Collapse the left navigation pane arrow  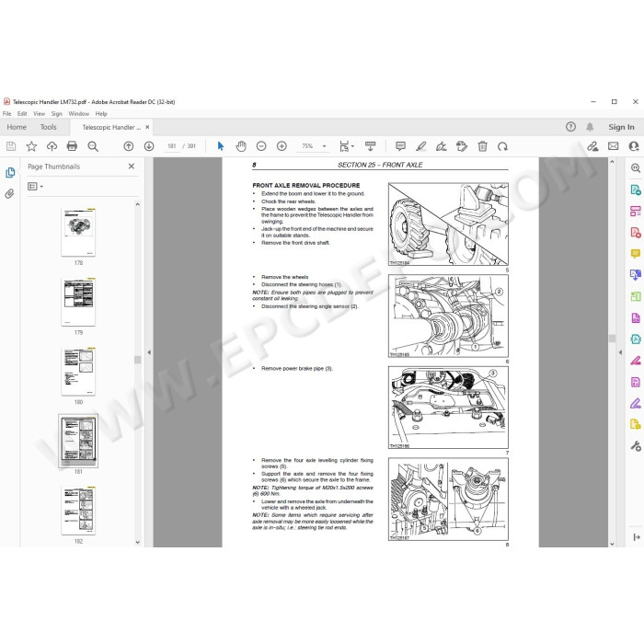(149, 352)
